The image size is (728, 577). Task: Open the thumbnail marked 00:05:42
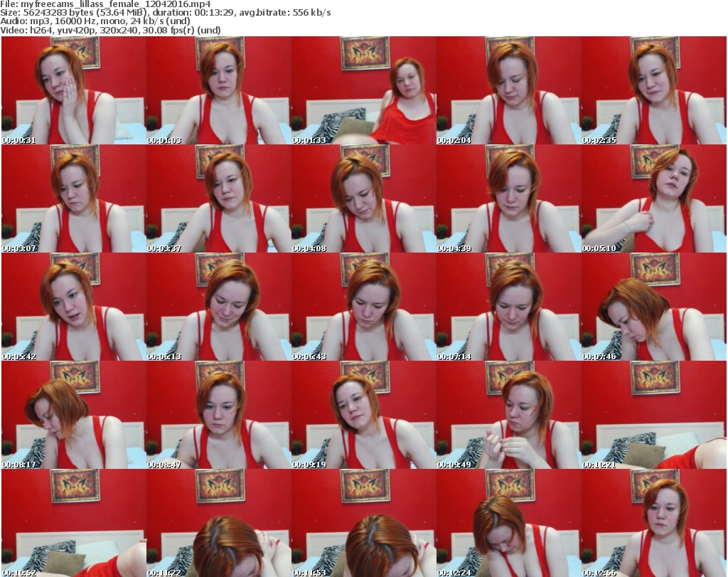74,307
